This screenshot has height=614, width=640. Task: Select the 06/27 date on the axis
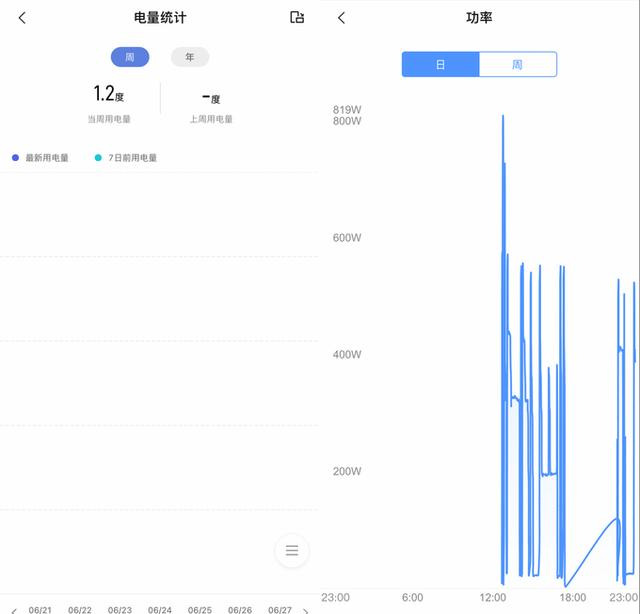tap(280, 610)
